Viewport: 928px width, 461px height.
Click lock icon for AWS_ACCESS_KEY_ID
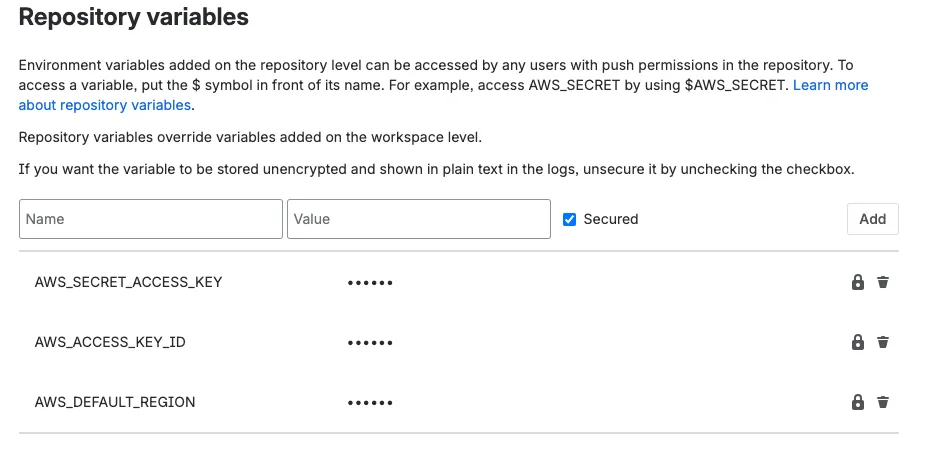(x=857, y=342)
